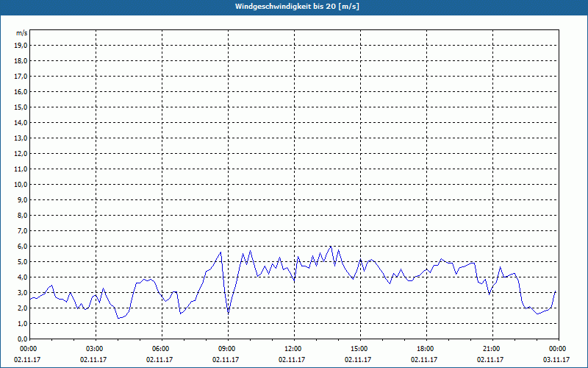Select the 10,0 y-axis label

click(21, 185)
